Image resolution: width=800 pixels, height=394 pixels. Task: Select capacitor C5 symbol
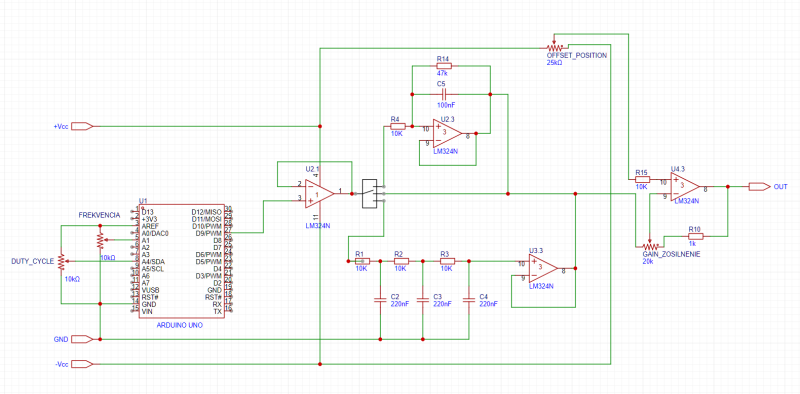[444, 94]
